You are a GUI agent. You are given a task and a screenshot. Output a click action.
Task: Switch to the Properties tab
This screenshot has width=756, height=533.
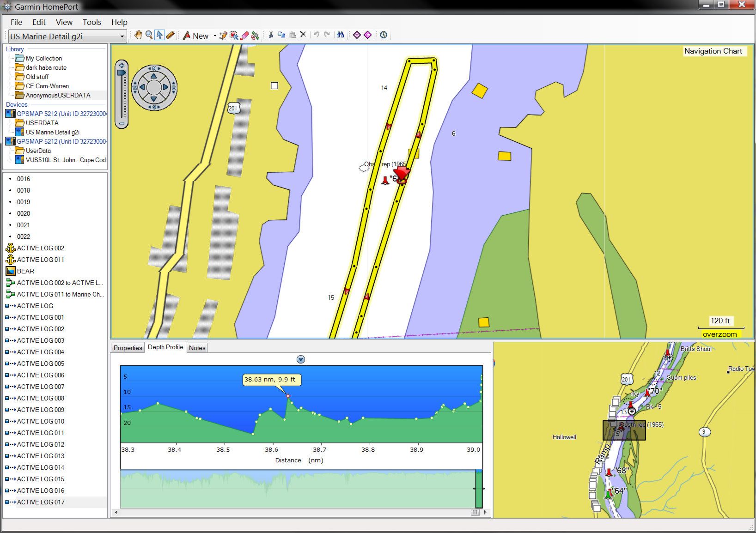coord(128,348)
